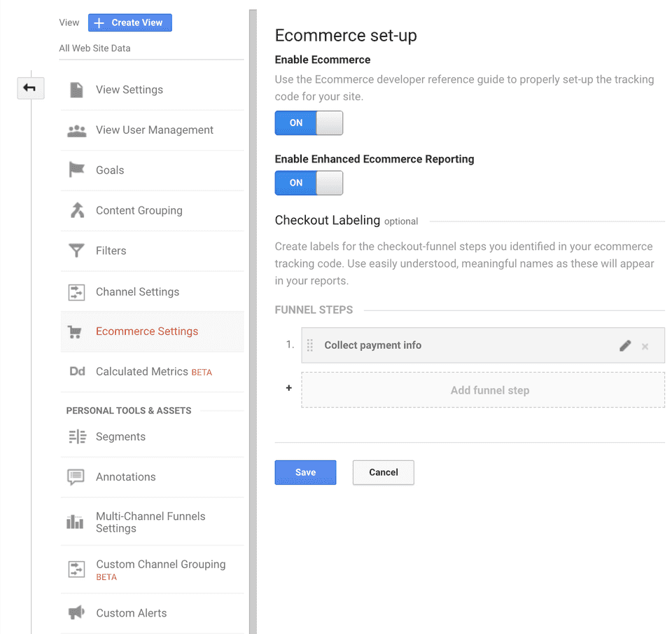Image resolution: width=672 pixels, height=634 pixels.
Task: Select Segments under Personal Tools
Action: (x=120, y=436)
